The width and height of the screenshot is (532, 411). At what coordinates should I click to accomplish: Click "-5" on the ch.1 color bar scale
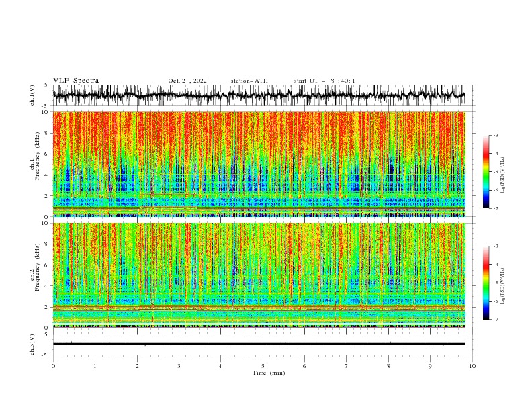click(x=496, y=172)
